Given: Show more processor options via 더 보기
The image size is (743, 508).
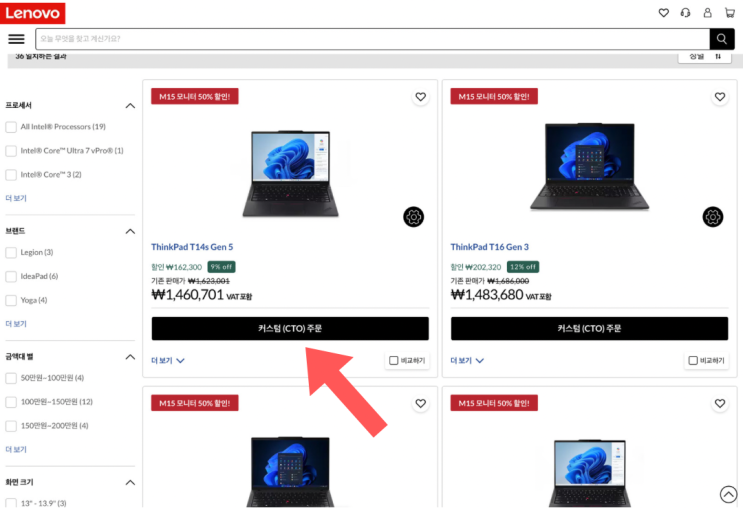Looking at the screenshot, I should point(16,198).
